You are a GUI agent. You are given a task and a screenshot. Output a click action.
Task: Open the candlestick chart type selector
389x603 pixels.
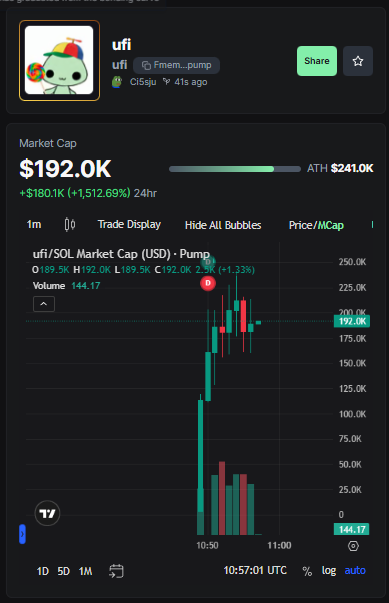70,224
